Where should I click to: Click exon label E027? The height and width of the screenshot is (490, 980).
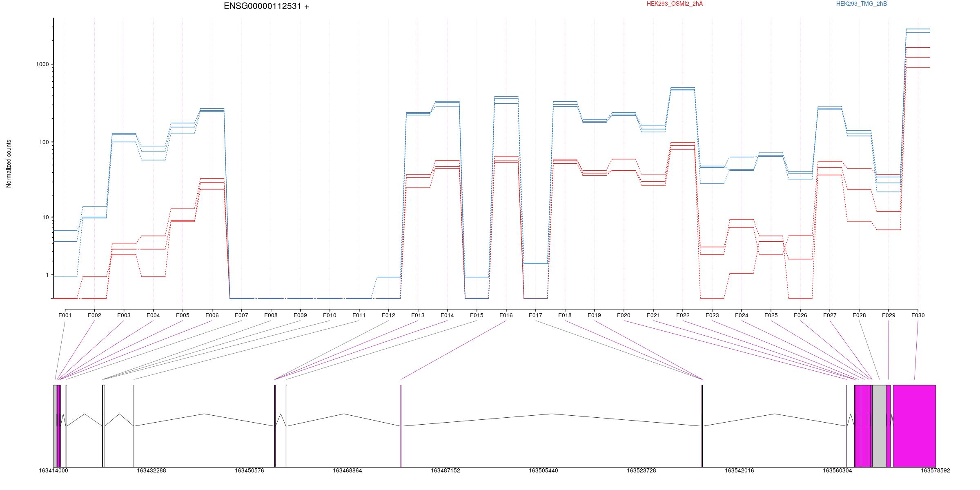point(830,315)
